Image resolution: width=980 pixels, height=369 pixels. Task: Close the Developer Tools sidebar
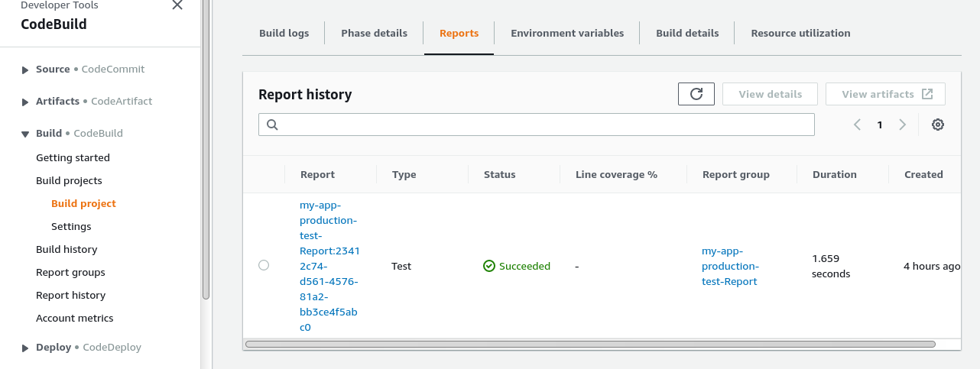pyautogui.click(x=177, y=5)
